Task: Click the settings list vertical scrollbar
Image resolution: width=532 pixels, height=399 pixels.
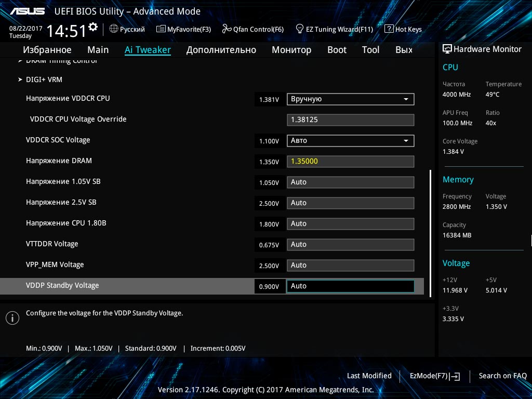Action: pos(430,233)
